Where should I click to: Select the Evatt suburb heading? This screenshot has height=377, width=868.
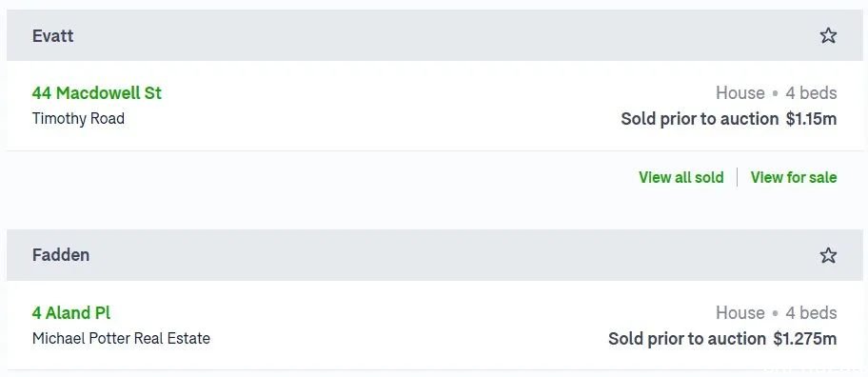coord(52,36)
